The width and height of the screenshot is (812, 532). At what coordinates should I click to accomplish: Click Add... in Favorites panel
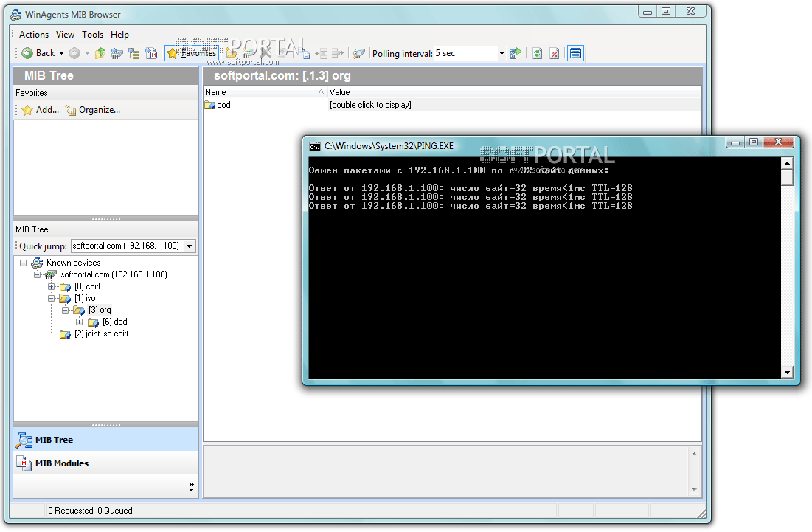(x=41, y=110)
